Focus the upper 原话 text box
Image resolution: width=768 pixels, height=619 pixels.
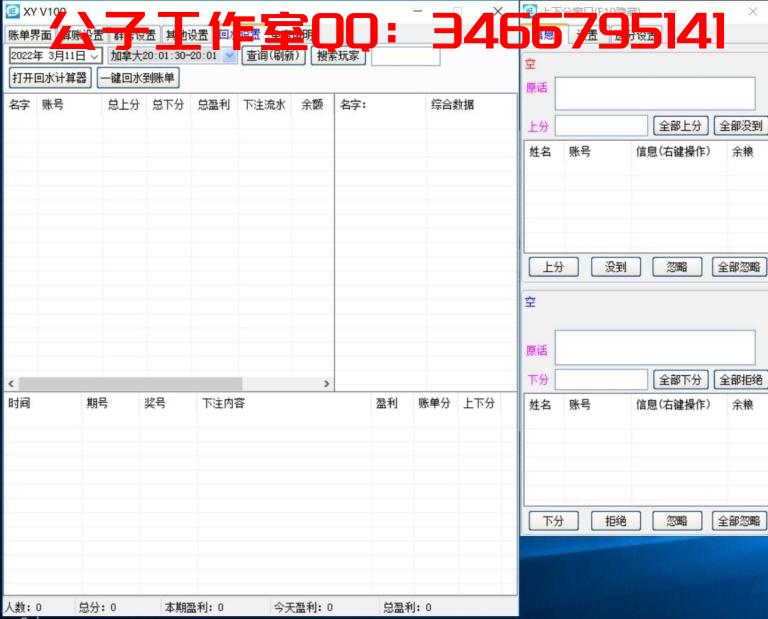pyautogui.click(x=655, y=93)
